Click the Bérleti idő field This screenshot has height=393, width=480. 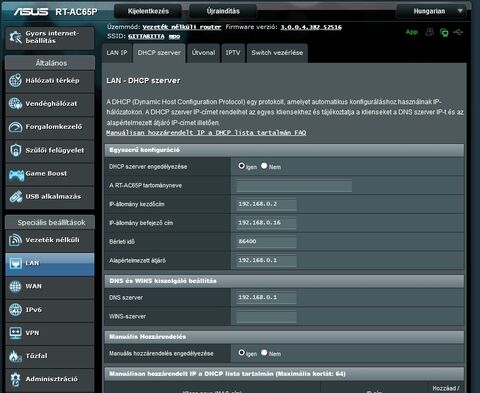point(266,242)
